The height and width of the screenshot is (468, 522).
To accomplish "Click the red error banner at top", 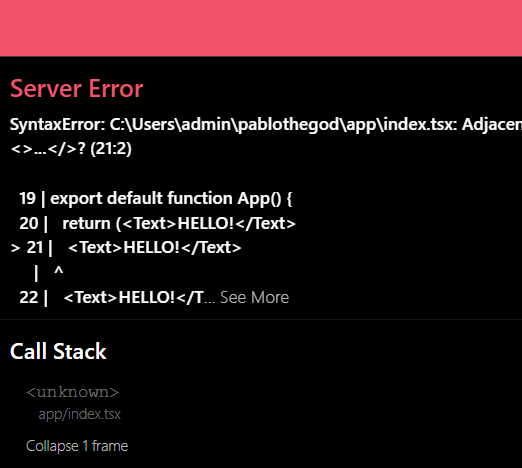I will pyautogui.click(x=261, y=28).
